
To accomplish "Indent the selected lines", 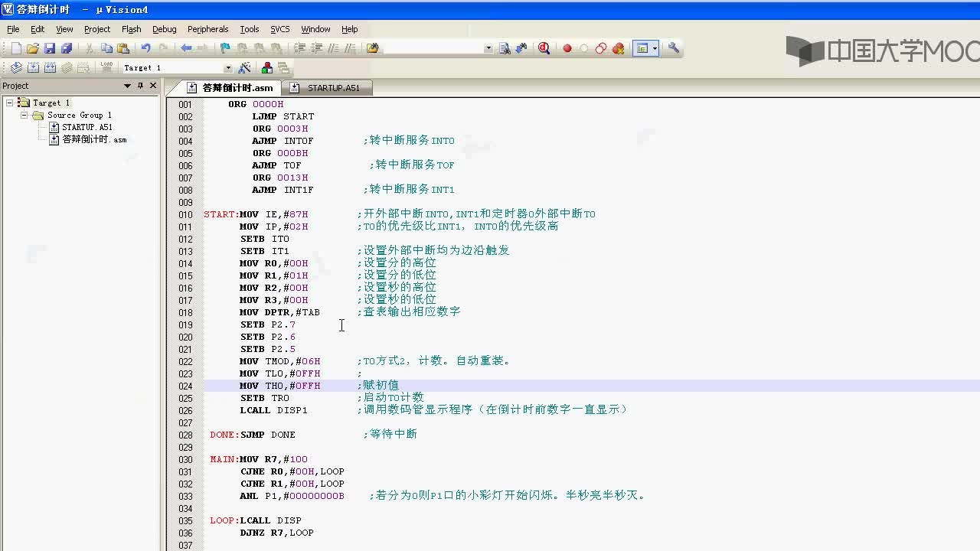I will pos(300,48).
